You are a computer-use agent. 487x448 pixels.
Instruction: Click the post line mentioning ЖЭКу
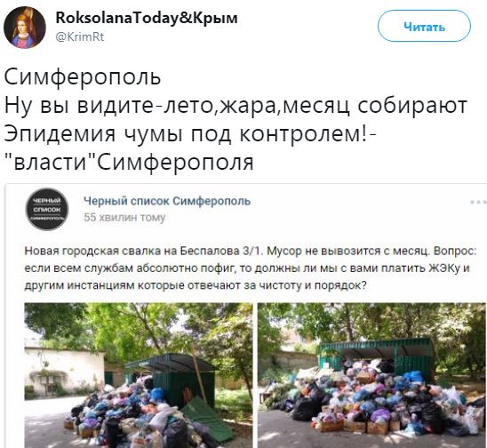247,268
